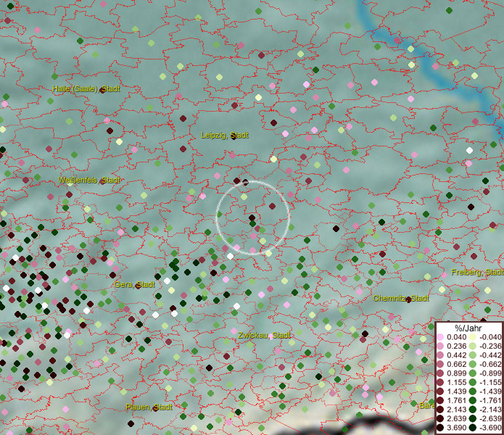
Task: Click the data point inside Plauen, Stadt label
Action: point(156,408)
